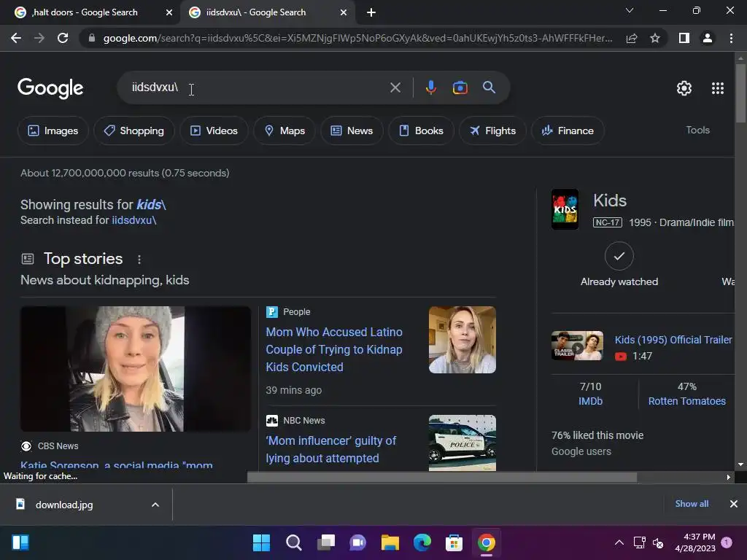
Task: Filter results by Videos
Action: 214,131
